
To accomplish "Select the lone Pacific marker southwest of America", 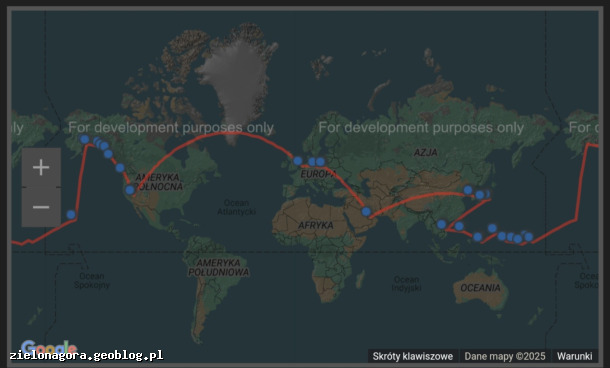I will pos(71,215).
